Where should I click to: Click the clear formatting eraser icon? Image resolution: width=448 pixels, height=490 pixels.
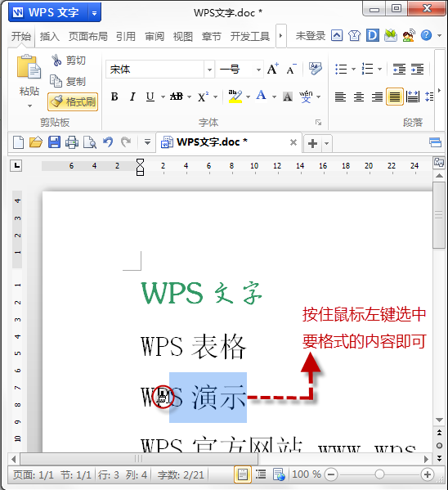point(316,69)
